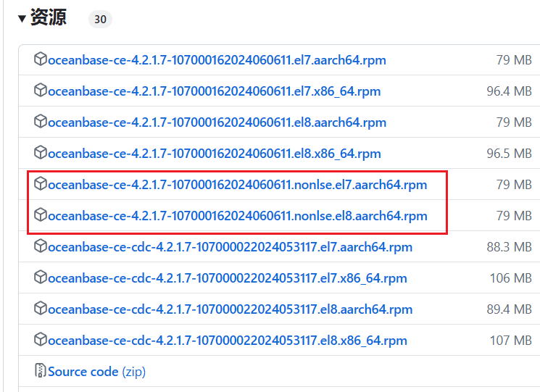
Task: Click package icon beside nonlse.el8.aarch64.rpm
Action: click(41, 214)
